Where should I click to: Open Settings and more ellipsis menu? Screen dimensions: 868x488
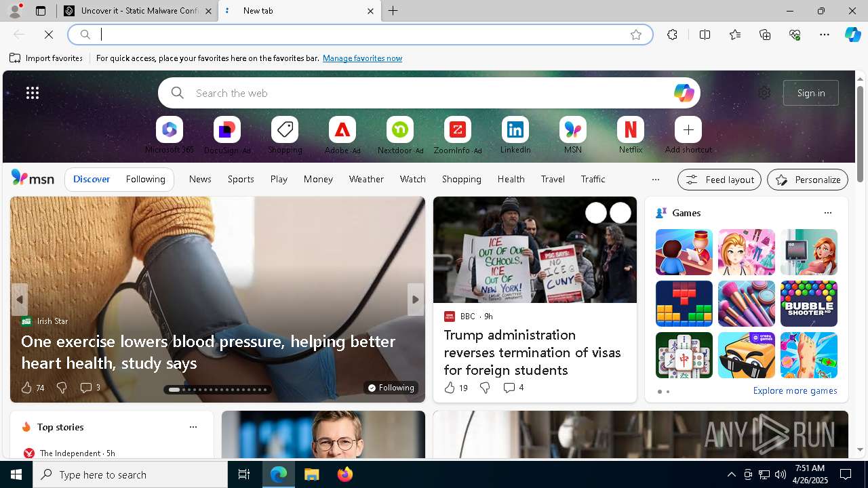tap(825, 35)
